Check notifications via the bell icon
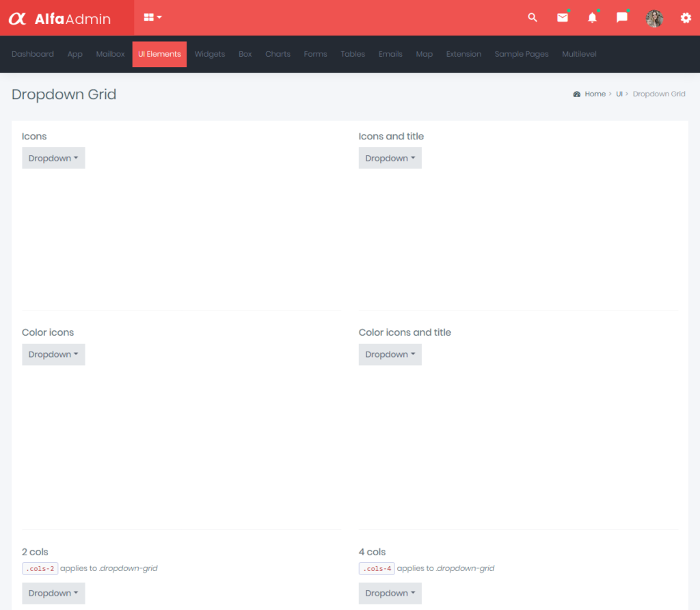The height and width of the screenshot is (610, 700). click(x=592, y=18)
